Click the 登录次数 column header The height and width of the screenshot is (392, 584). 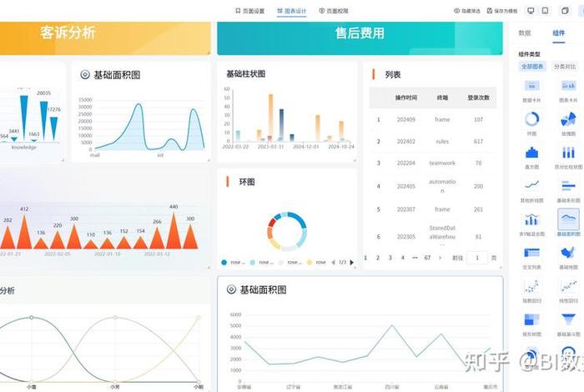[478, 98]
